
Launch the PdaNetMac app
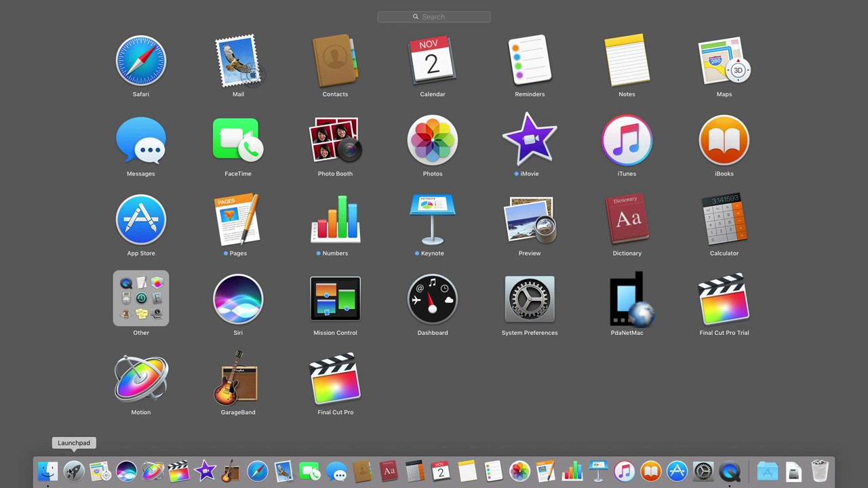pyautogui.click(x=631, y=299)
